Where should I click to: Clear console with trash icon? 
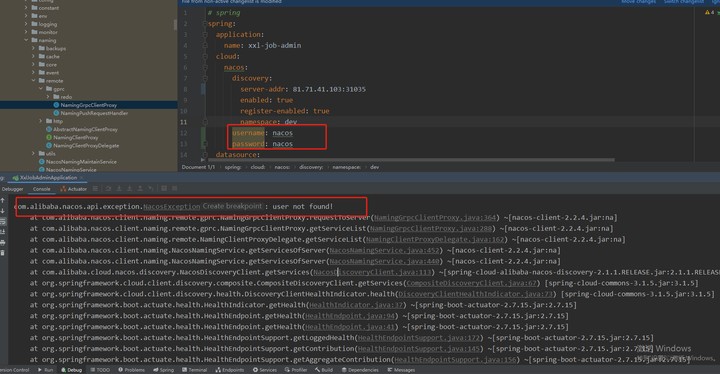click(x=3, y=253)
